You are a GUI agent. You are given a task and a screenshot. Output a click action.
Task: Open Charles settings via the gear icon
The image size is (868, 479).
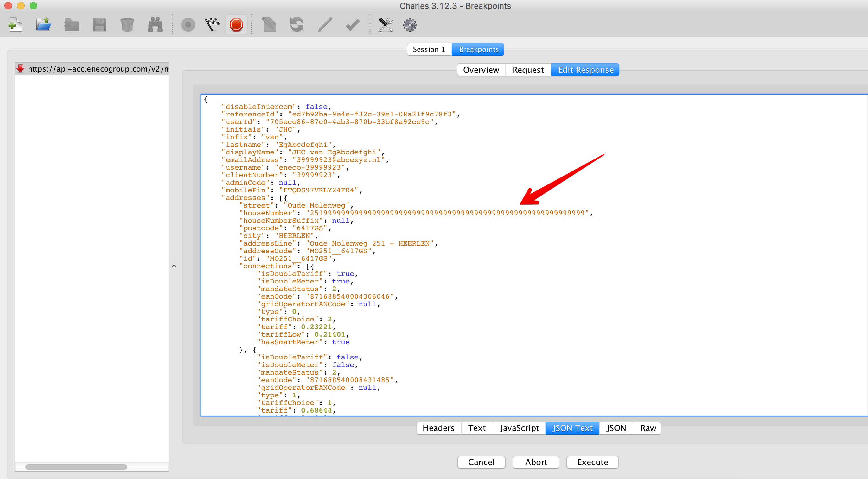(x=409, y=24)
